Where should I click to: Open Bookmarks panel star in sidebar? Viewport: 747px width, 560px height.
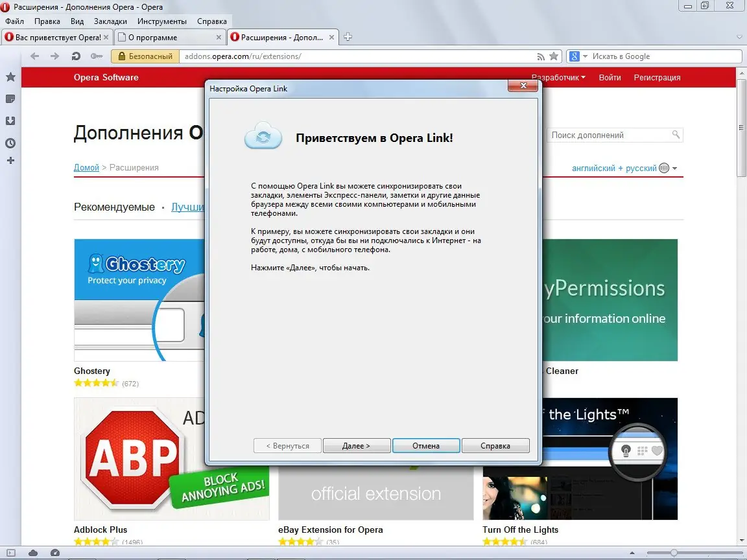10,77
